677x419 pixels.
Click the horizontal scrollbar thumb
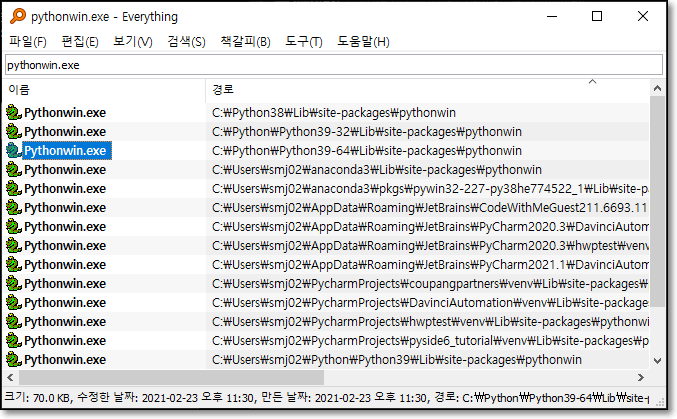point(171,378)
